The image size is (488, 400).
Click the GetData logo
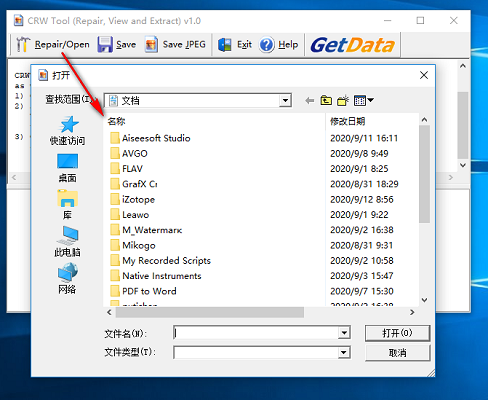point(353,45)
